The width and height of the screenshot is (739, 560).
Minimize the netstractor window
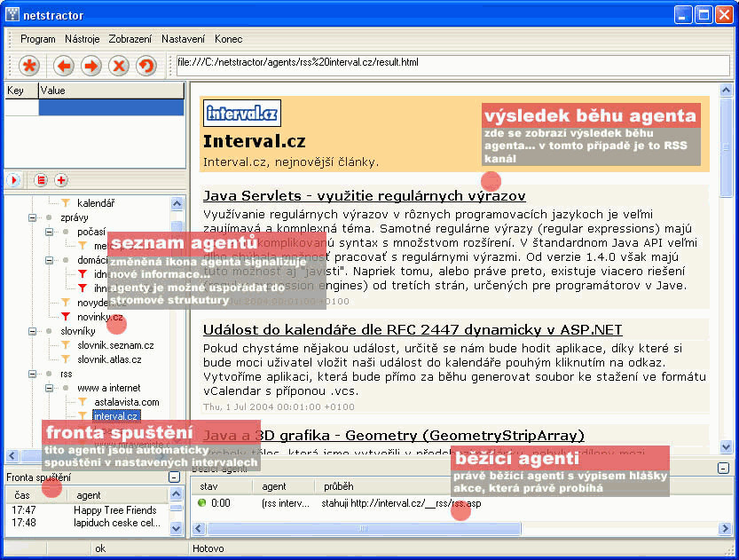tap(683, 15)
